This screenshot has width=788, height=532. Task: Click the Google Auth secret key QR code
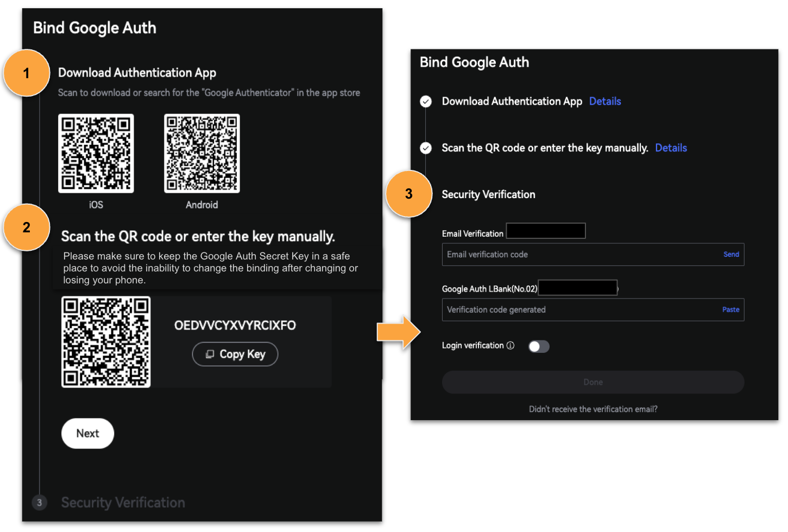point(106,341)
